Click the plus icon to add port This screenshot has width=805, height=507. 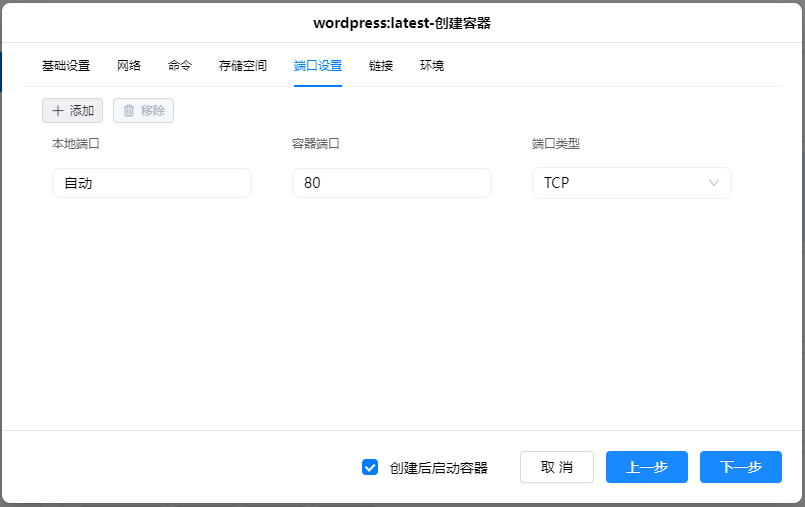(x=58, y=111)
